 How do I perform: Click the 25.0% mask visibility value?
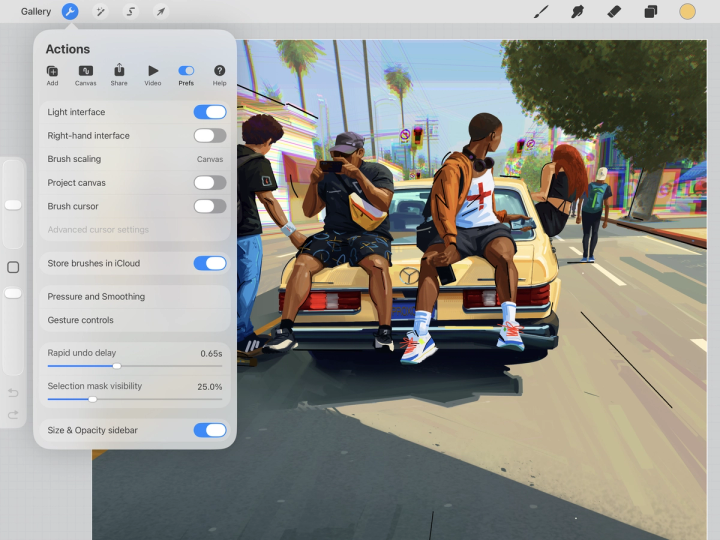(x=210, y=387)
